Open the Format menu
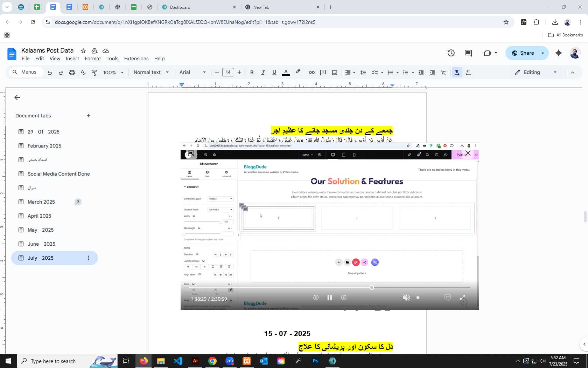 coord(93,59)
